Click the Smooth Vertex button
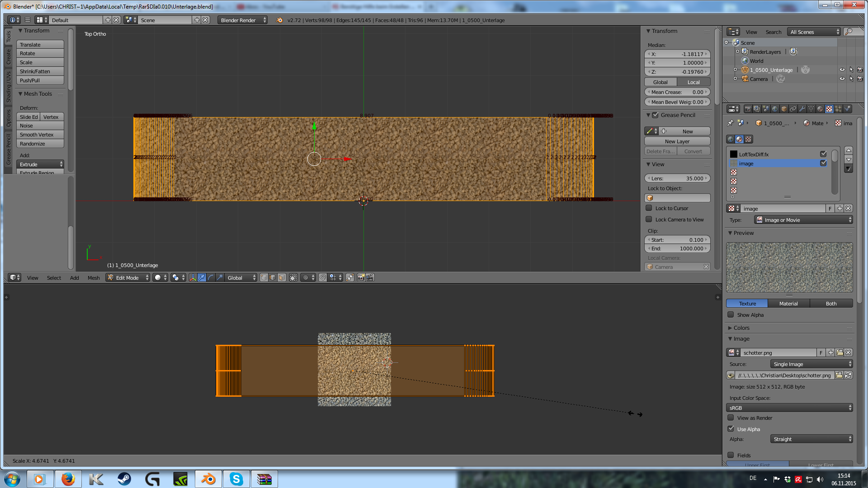This screenshot has height=488, width=868. click(x=40, y=135)
